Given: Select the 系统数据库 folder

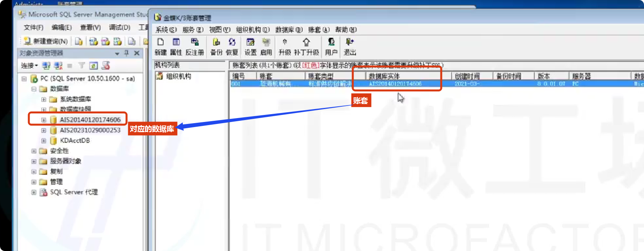Looking at the screenshot, I should coord(75,99).
